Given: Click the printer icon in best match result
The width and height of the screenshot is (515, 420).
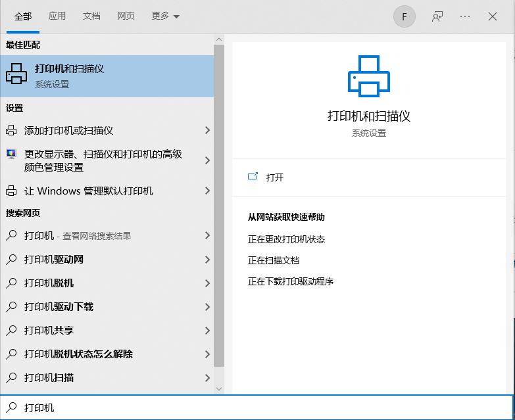Looking at the screenshot, I should [16, 74].
